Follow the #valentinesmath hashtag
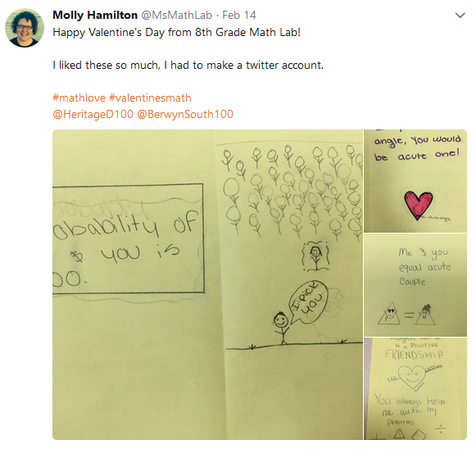476x449 pixels. [x=150, y=98]
